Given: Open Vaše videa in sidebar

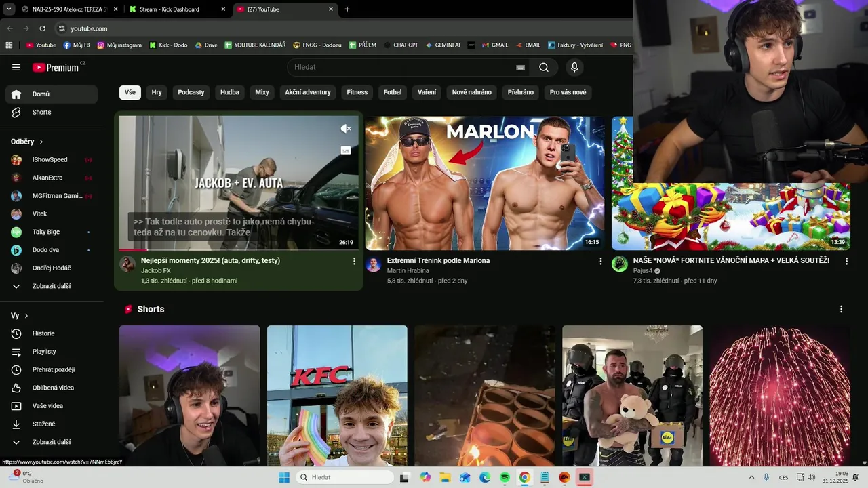Looking at the screenshot, I should (52, 406).
